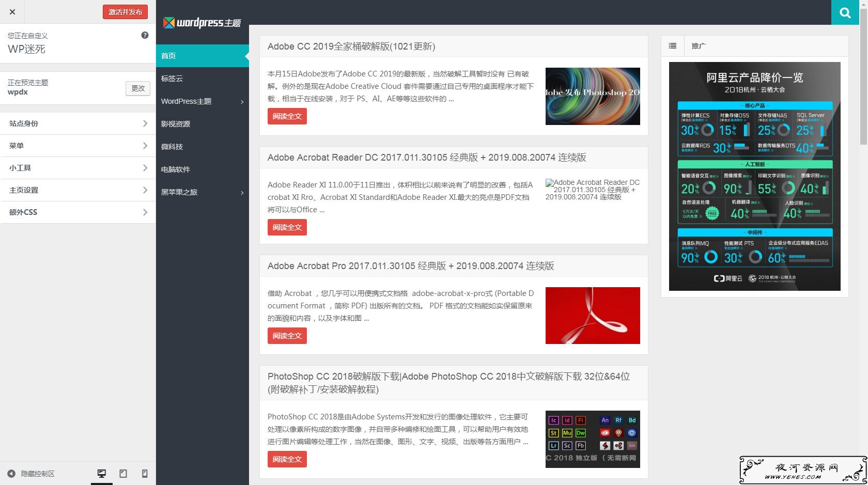Image resolution: width=868 pixels, height=485 pixels.
Task: Switch to mobile preview icon
Action: pyautogui.click(x=145, y=474)
